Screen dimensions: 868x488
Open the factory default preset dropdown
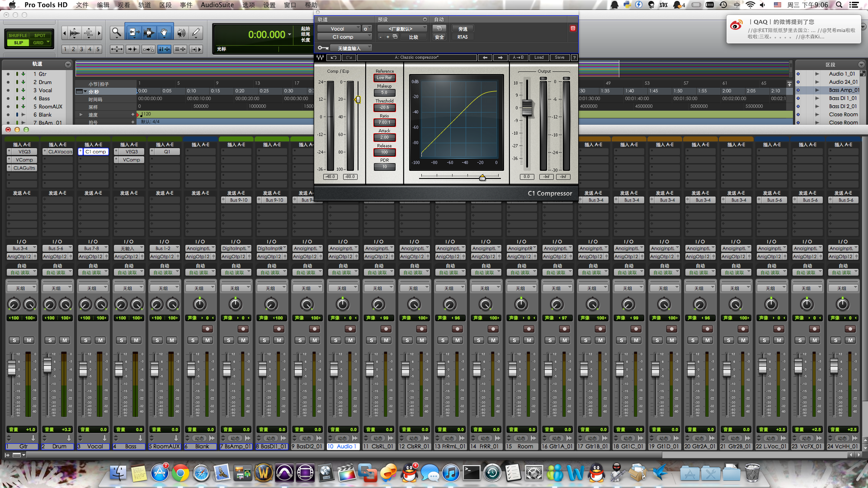pos(402,28)
